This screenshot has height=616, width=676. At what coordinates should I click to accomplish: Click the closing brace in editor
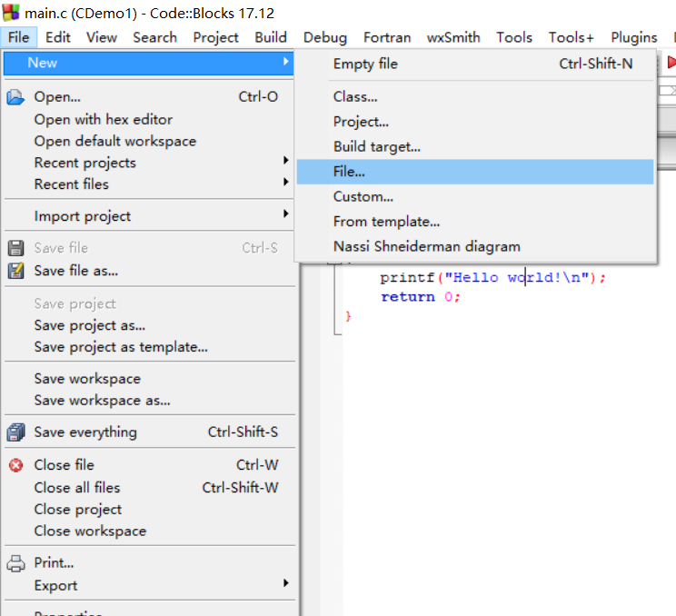pyautogui.click(x=348, y=316)
